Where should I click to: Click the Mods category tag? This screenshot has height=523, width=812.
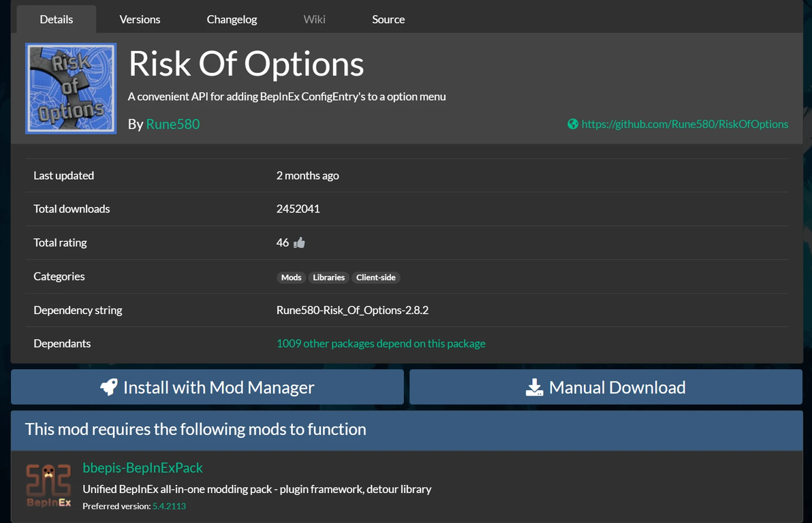pos(291,277)
